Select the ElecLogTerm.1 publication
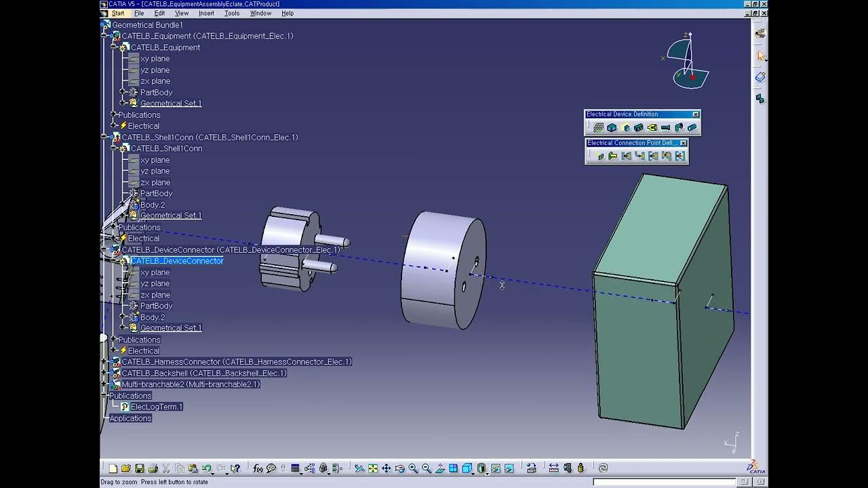This screenshot has width=868, height=488. [x=156, y=407]
